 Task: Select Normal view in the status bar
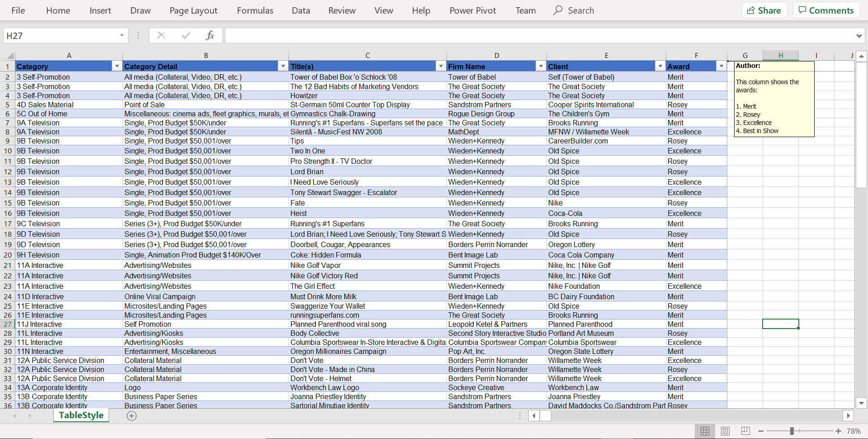(x=704, y=431)
